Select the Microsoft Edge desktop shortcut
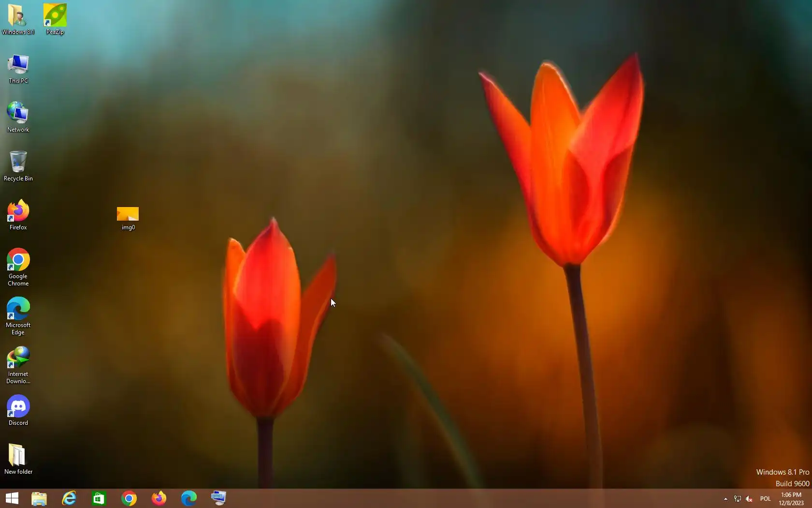812x508 pixels. click(x=18, y=316)
